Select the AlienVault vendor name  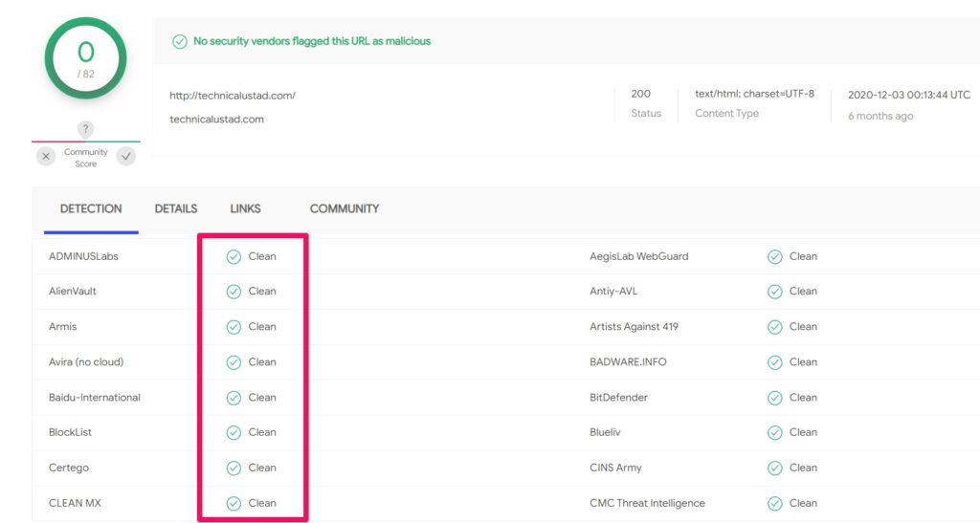(73, 292)
